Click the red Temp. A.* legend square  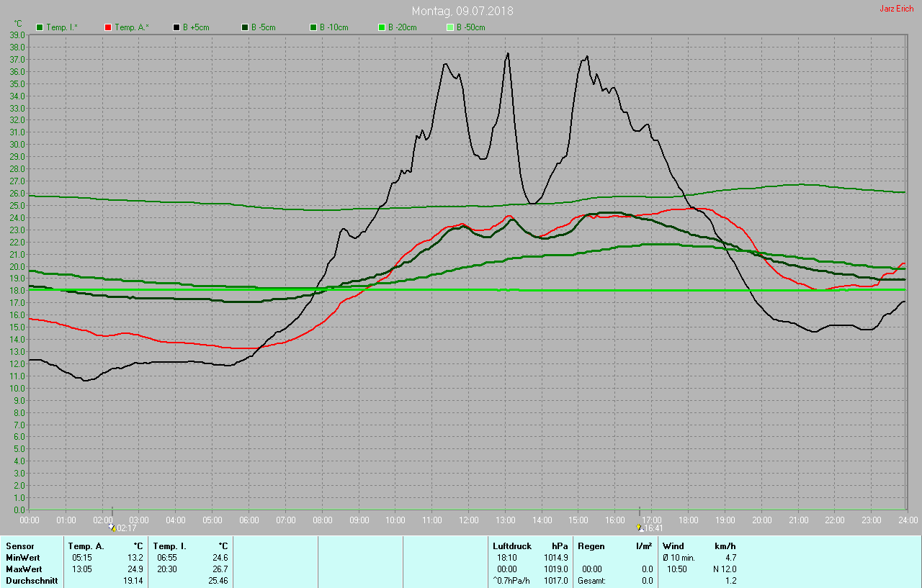(x=108, y=27)
